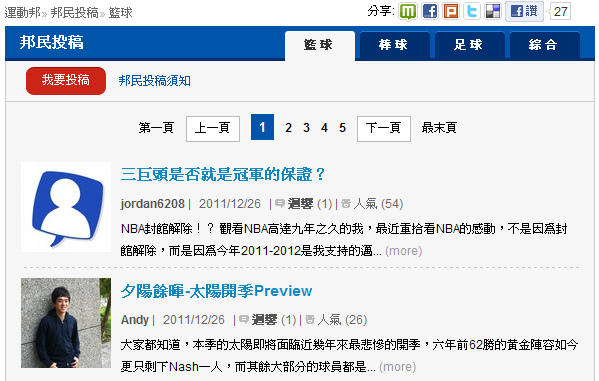This screenshot has height=381, width=599.
Task: Open article 夕陽餘暉-太陽開季Preview
Action: [216, 291]
